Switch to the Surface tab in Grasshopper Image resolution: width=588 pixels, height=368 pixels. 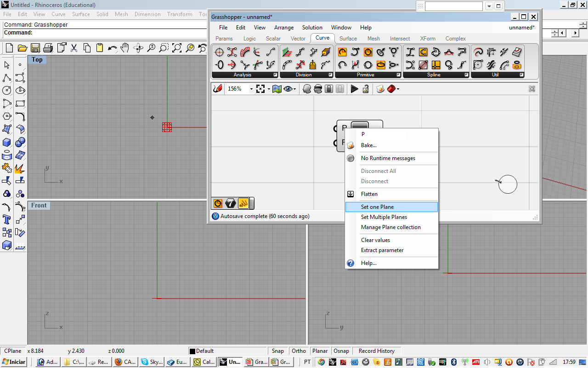pyautogui.click(x=348, y=39)
